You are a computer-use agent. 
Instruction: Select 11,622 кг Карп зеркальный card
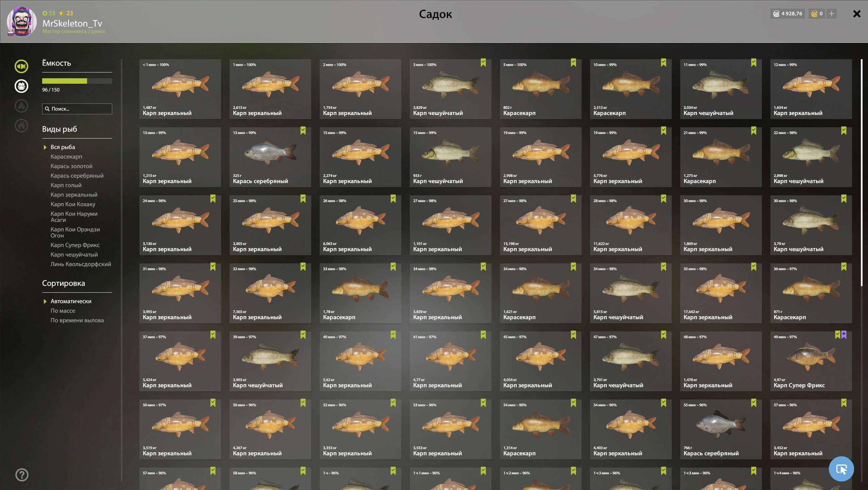pyautogui.click(x=631, y=225)
